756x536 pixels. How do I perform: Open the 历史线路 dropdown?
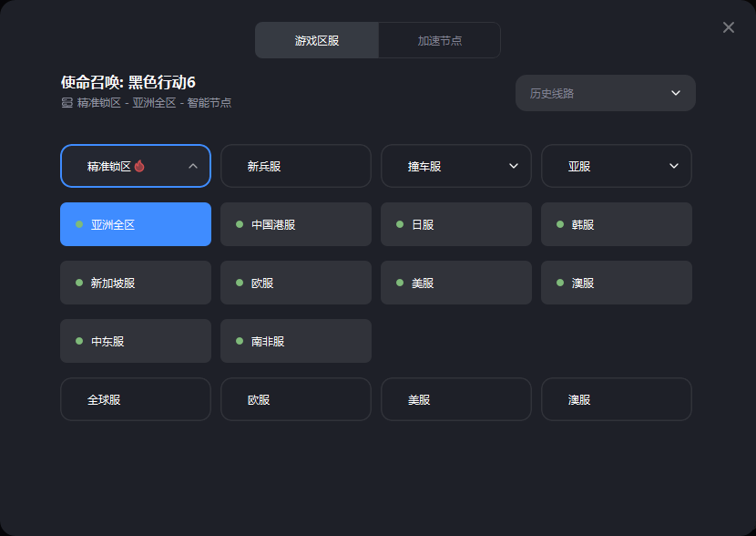click(606, 93)
